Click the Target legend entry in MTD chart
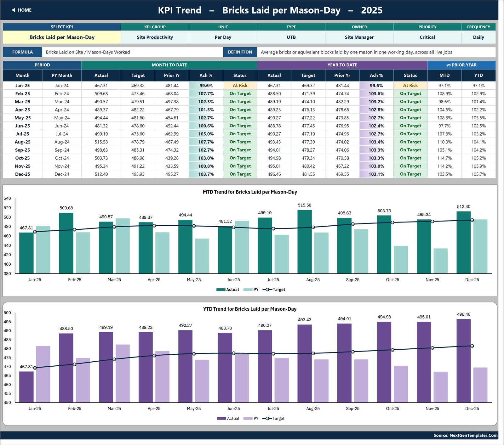The height and width of the screenshot is (445, 504). tap(274, 290)
